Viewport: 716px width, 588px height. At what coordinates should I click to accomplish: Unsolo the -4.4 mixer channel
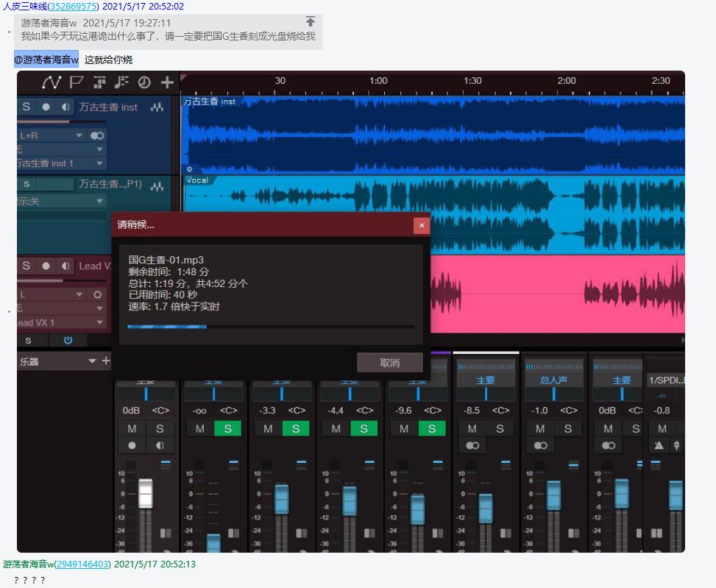click(364, 429)
